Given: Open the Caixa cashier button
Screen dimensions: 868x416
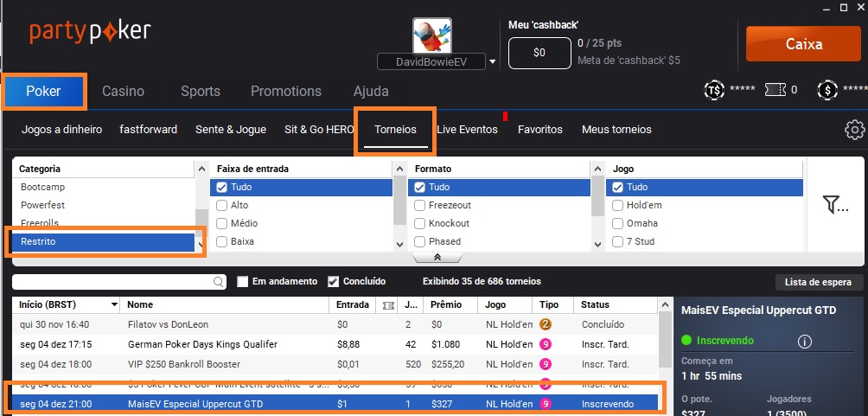Looking at the screenshot, I should coord(803,44).
